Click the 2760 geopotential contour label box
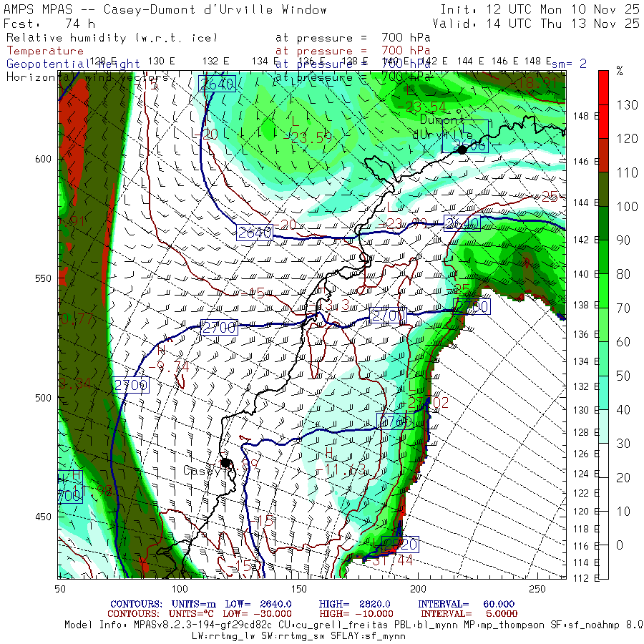 coord(395,421)
